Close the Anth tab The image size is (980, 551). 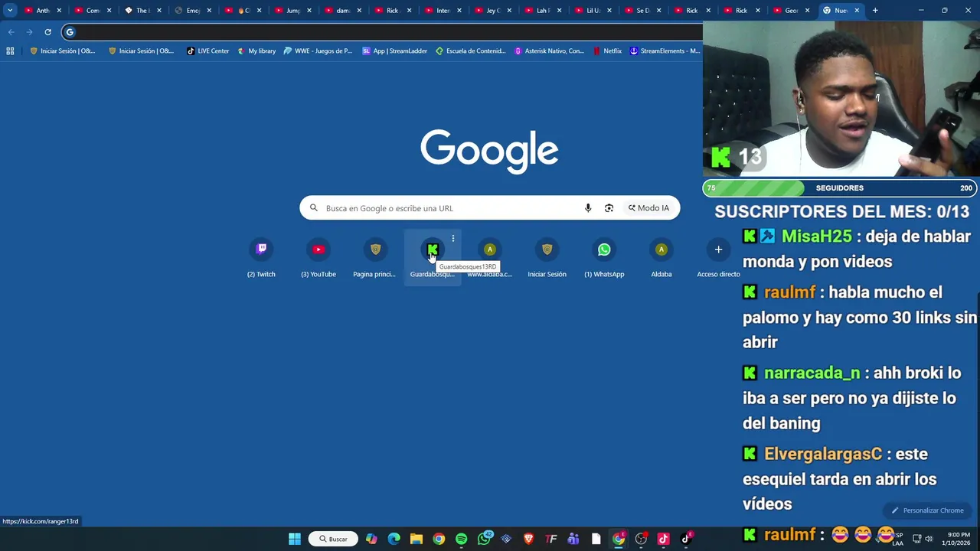59,10
